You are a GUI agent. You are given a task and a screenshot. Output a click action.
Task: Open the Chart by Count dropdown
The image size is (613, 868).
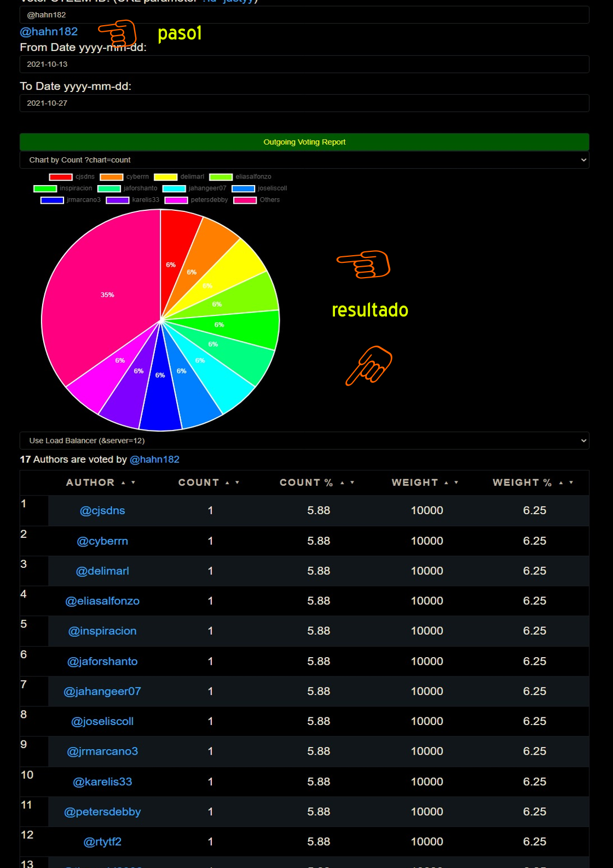click(304, 160)
